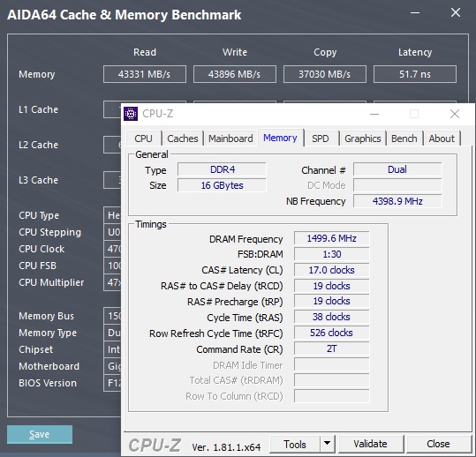This screenshot has width=476, height=457.
Task: Click the Save button in AIDA64
Action: (40, 434)
